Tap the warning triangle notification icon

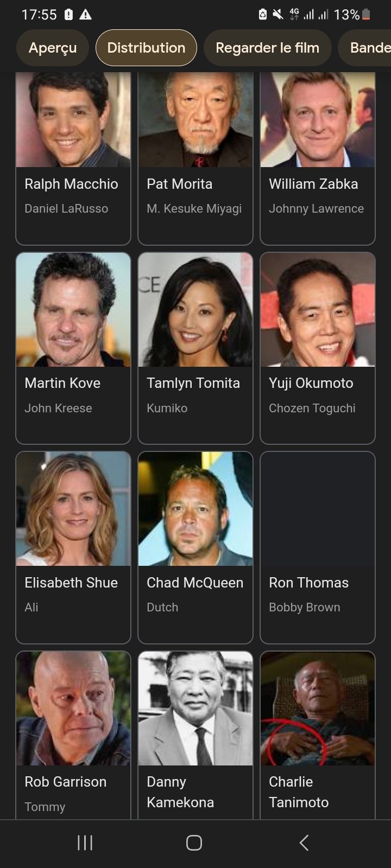(85, 15)
